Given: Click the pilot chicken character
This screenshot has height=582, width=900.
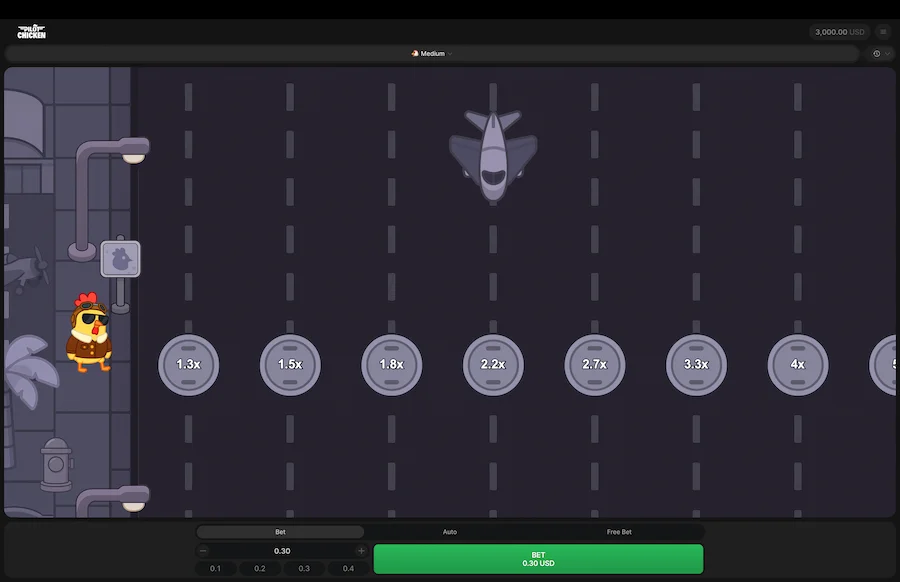Looking at the screenshot, I should pyautogui.click(x=89, y=334).
